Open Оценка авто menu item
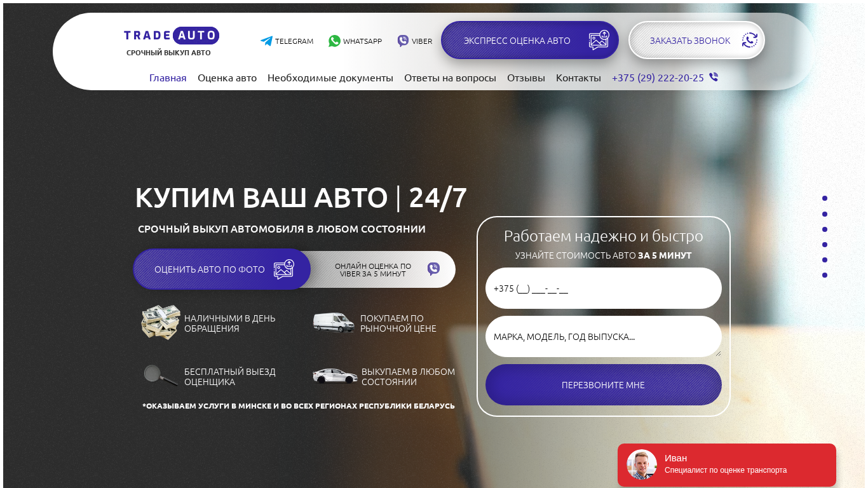Image resolution: width=868 pixels, height=488 pixels. click(x=227, y=78)
